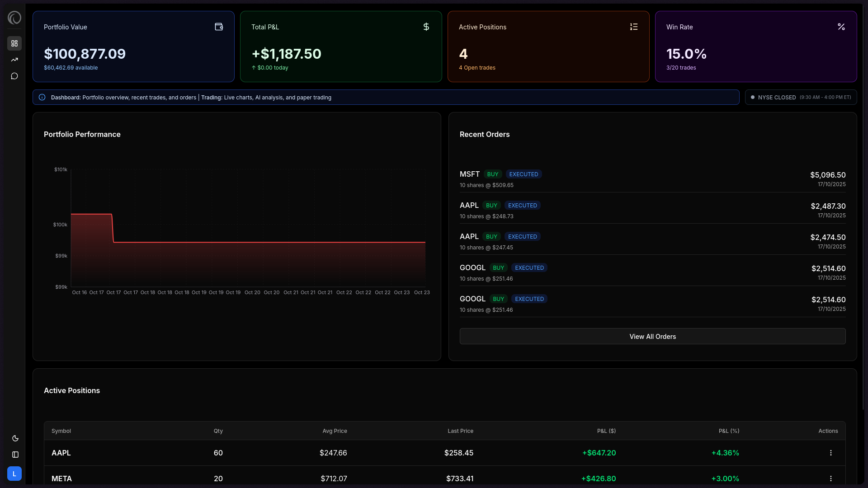Viewport: 868px width, 488px height.
Task: Select the MSFT recent order row
Action: coord(652,179)
